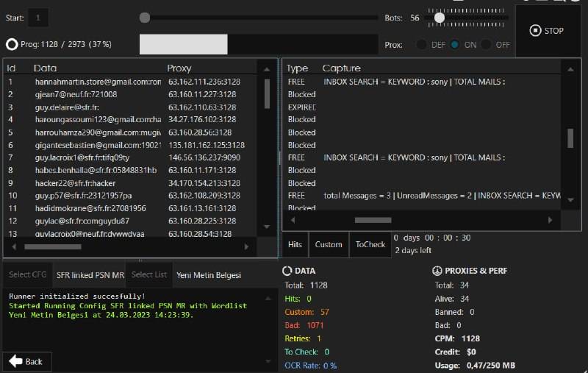Click the capture list scroll down arrow
The width and height of the screenshot is (588, 373).
pyautogui.click(x=570, y=200)
